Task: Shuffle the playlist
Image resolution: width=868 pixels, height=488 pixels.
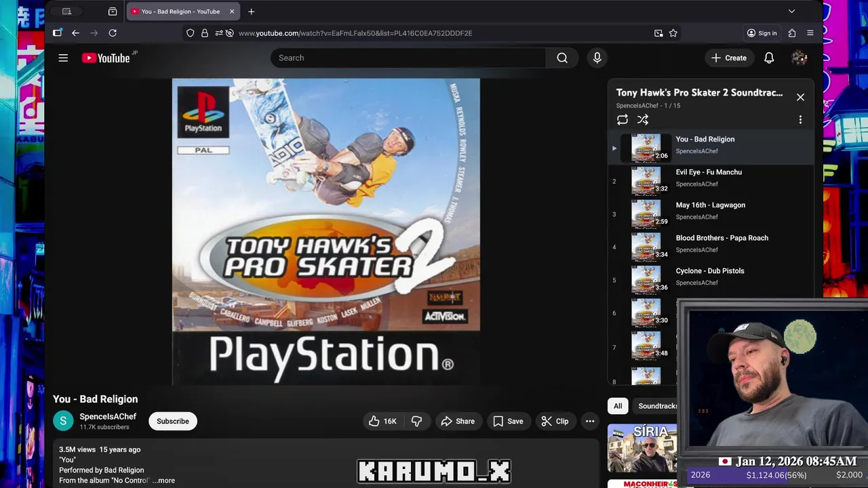Action: pos(643,120)
